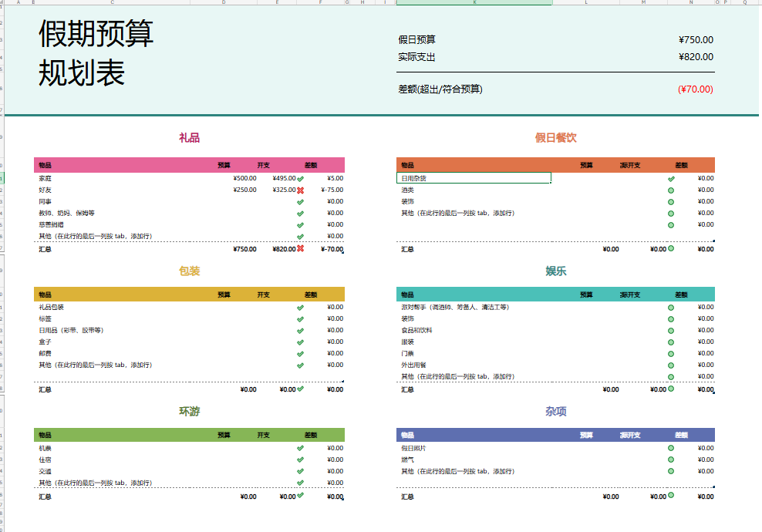Click the green circle icon in the 食品和饮料 row

671,331
